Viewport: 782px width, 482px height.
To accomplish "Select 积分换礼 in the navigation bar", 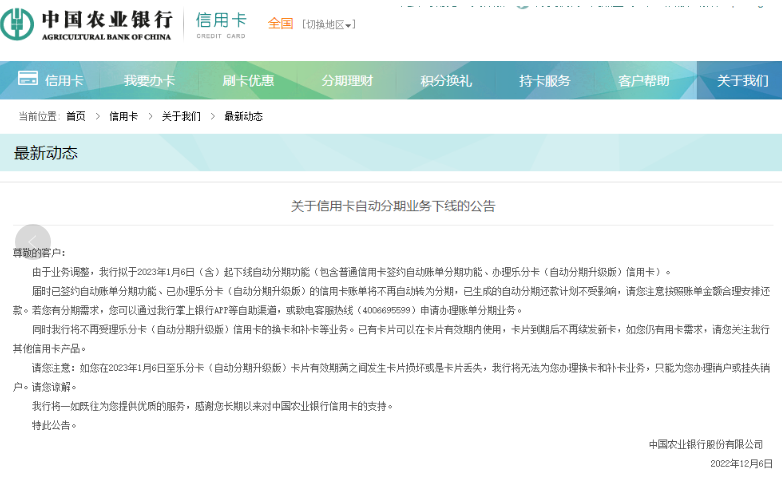I will (x=446, y=81).
